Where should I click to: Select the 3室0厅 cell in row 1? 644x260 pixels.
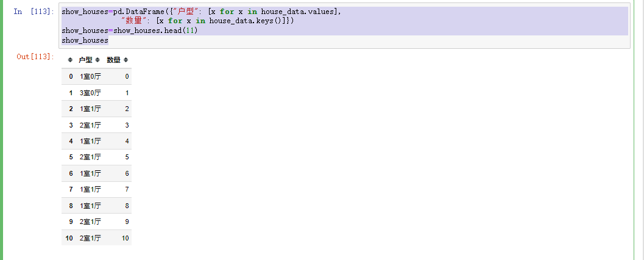click(x=90, y=93)
